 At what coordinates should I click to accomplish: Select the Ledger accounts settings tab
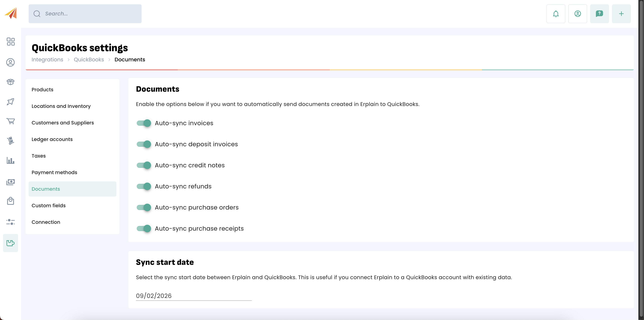[52, 139]
